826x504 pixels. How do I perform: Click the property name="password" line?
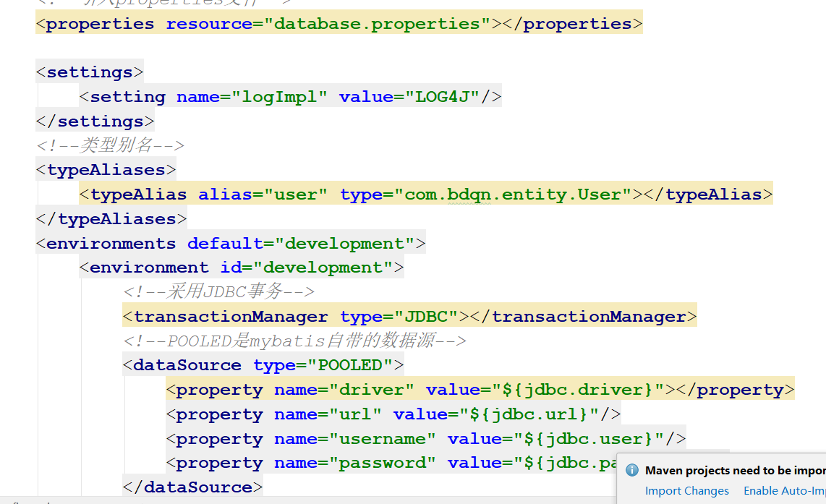coord(391,463)
